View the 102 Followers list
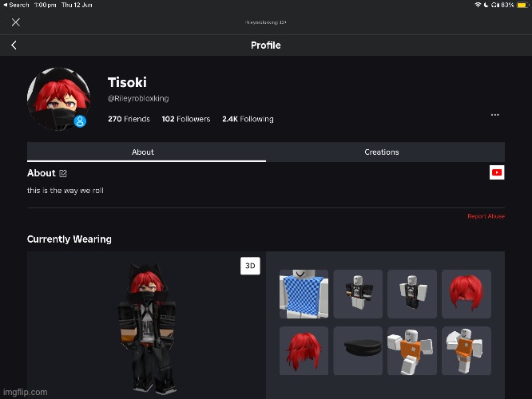 pyautogui.click(x=186, y=119)
